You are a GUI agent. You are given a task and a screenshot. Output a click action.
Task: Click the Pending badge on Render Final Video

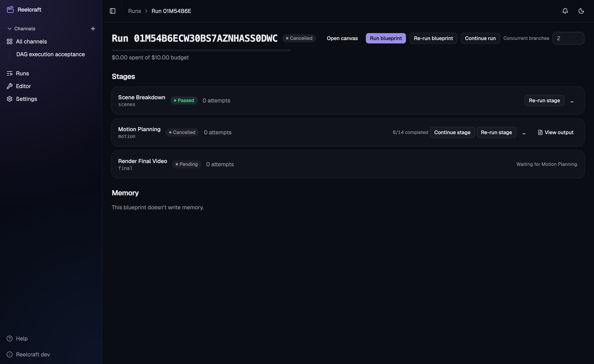click(187, 164)
